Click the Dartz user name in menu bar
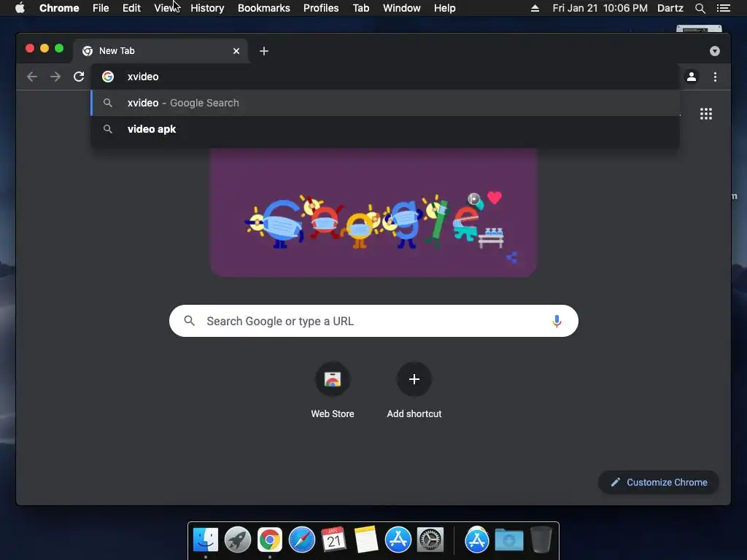The width and height of the screenshot is (747, 560). (670, 8)
